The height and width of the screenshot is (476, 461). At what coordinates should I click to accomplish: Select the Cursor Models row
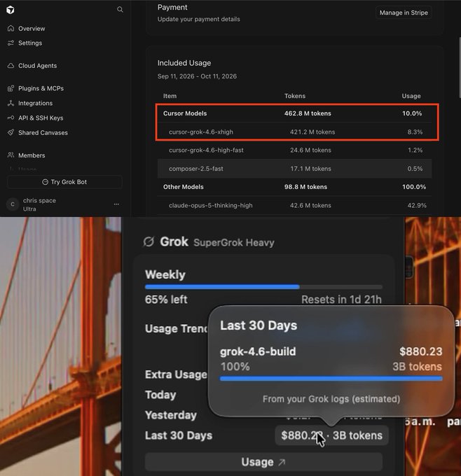pyautogui.click(x=294, y=113)
